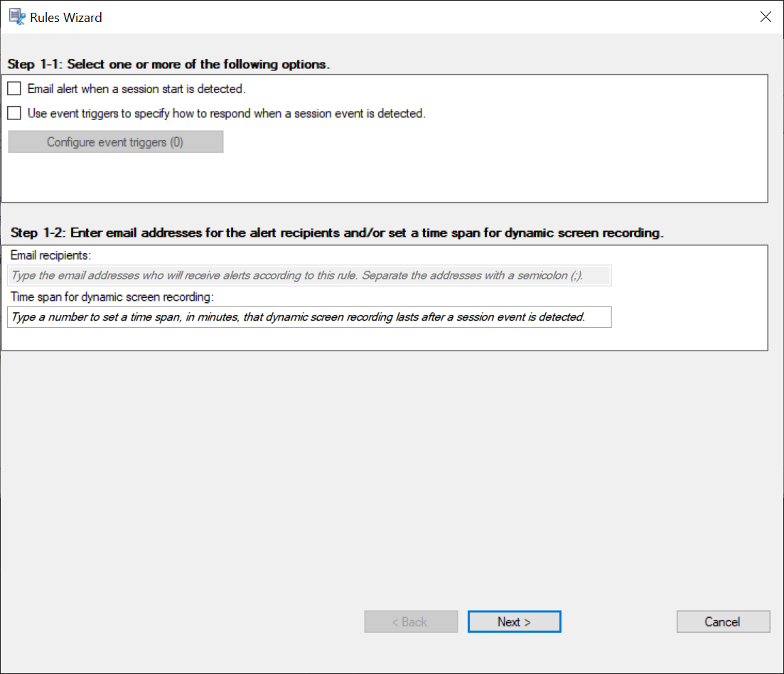Close the Rules Wizard window

tap(766, 17)
